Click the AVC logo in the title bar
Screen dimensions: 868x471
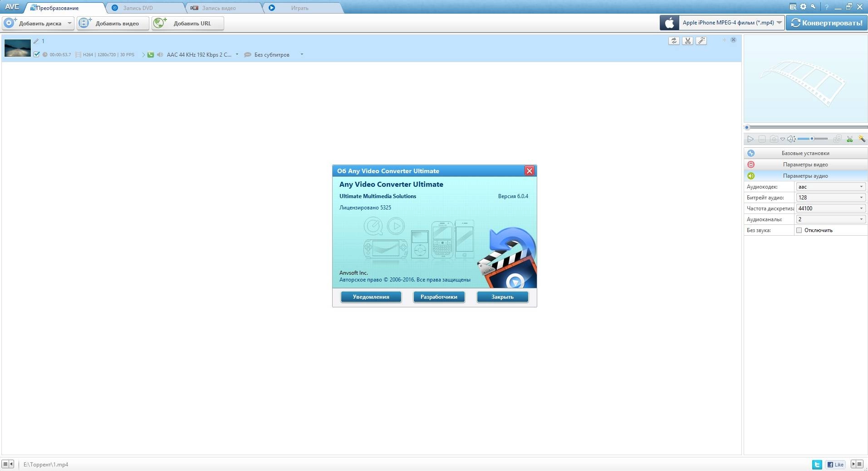(x=12, y=7)
